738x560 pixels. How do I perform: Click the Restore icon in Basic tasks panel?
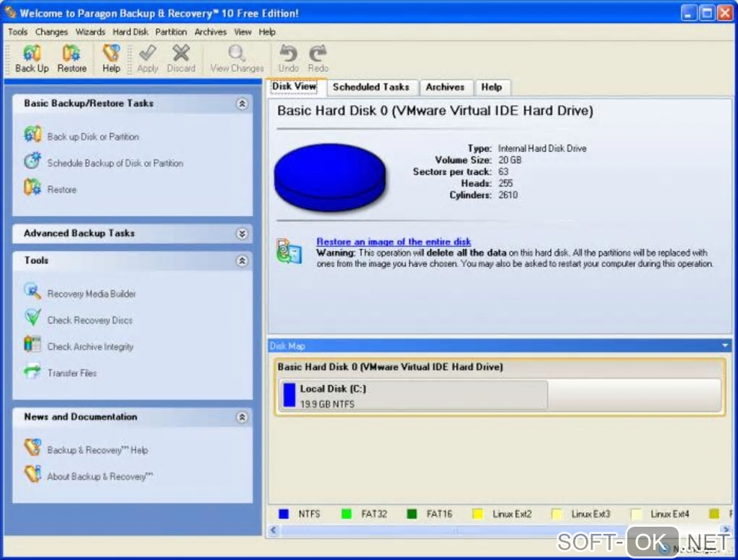[33, 187]
